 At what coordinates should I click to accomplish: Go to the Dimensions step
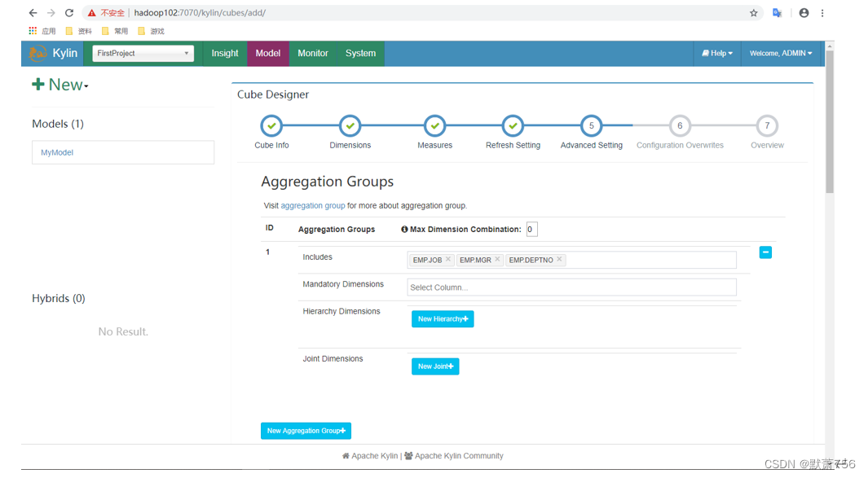pos(350,126)
